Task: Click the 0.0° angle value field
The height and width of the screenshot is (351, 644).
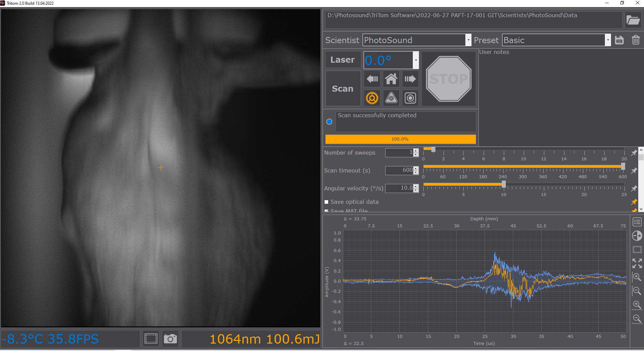Action: pyautogui.click(x=388, y=60)
